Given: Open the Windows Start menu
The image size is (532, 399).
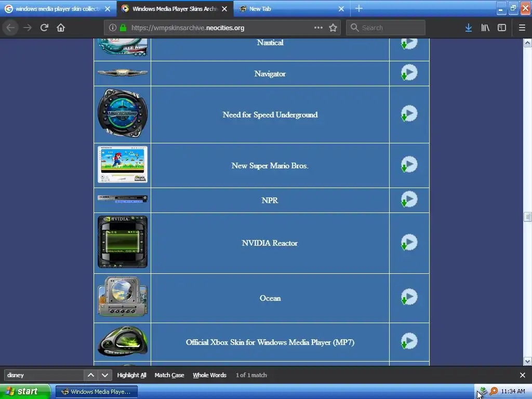Looking at the screenshot, I should click(x=25, y=392).
